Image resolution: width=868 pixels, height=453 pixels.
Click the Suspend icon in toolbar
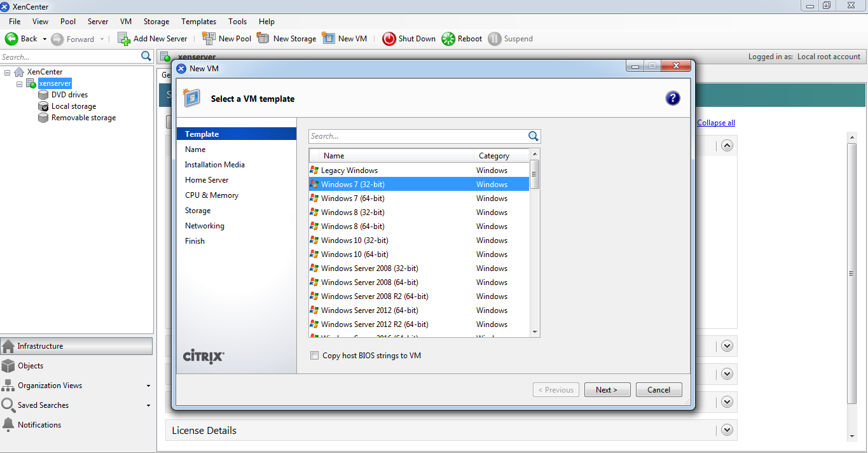pyautogui.click(x=495, y=39)
